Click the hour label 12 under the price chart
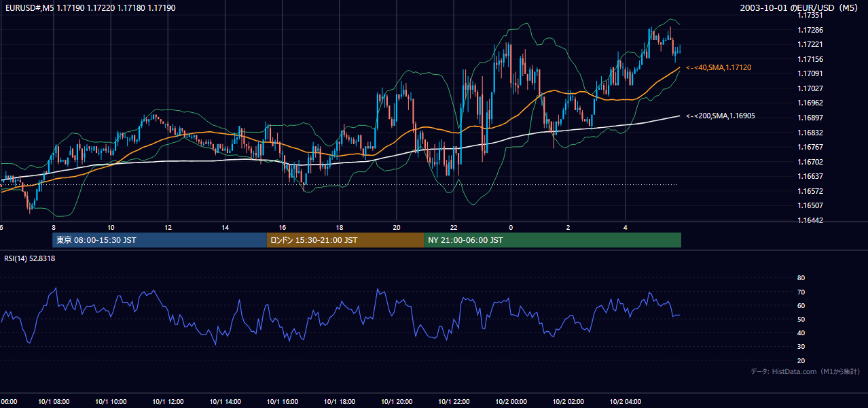The image size is (868, 408). point(167,228)
